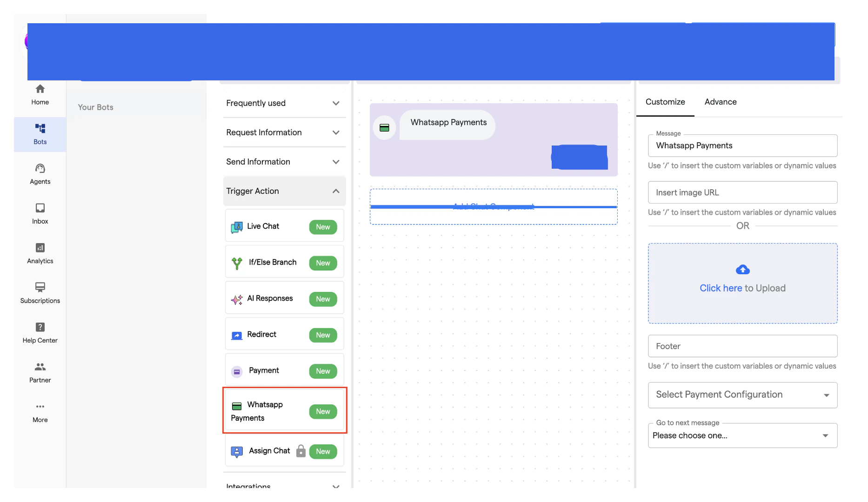Switch to the Advance tab
This screenshot has width=868, height=502.
click(720, 102)
